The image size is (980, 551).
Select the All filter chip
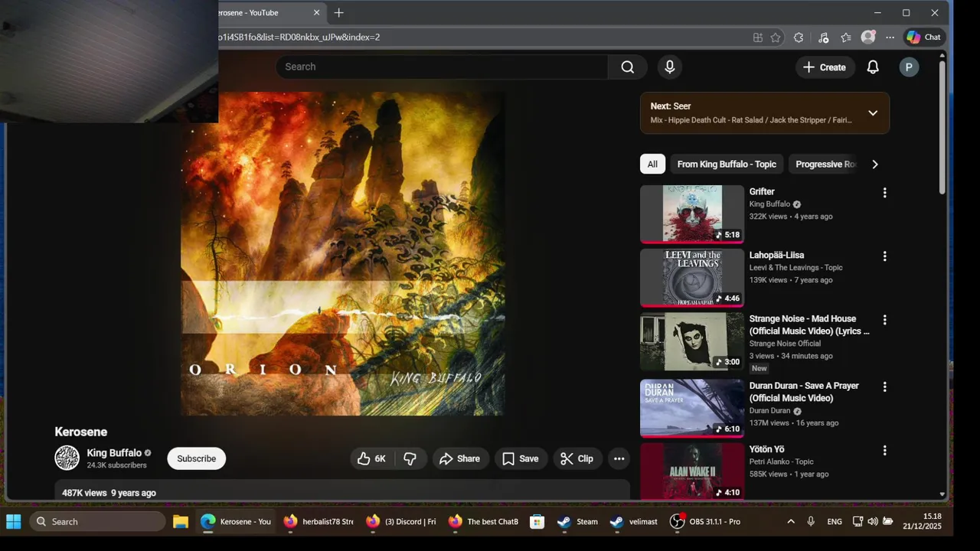pyautogui.click(x=652, y=165)
